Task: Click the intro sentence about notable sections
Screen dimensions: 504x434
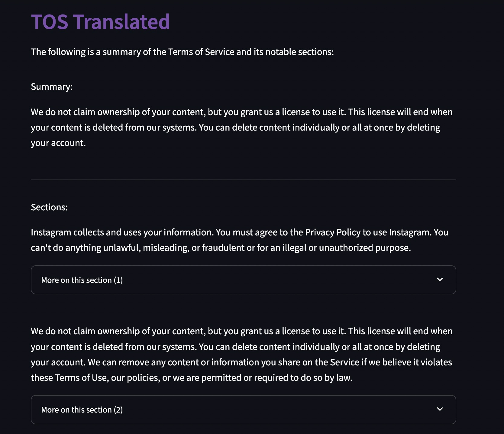Action: point(182,52)
